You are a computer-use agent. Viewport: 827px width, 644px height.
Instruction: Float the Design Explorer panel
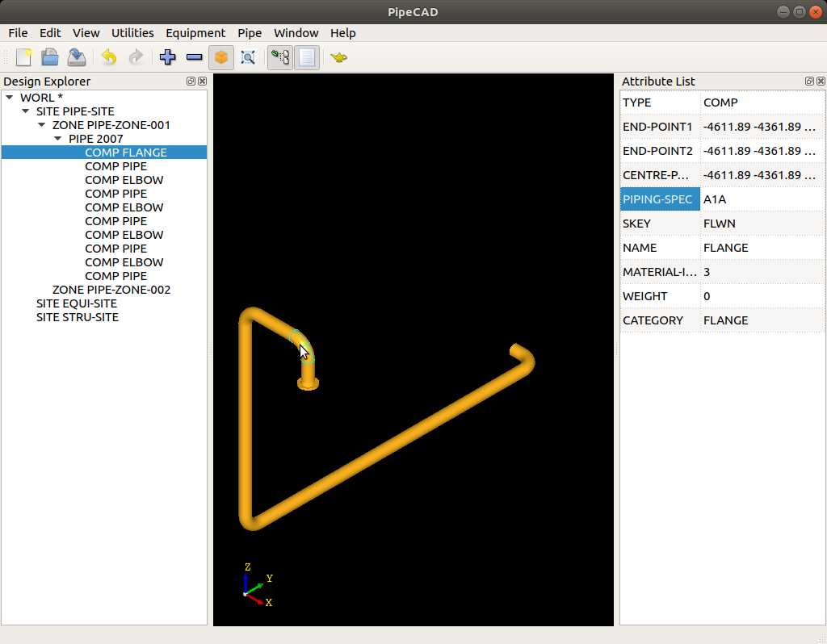191,82
